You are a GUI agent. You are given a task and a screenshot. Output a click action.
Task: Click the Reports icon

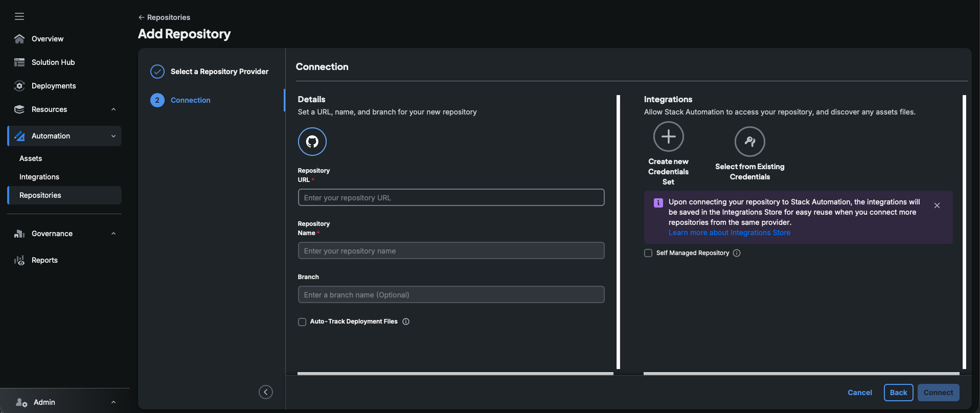pyautogui.click(x=19, y=260)
